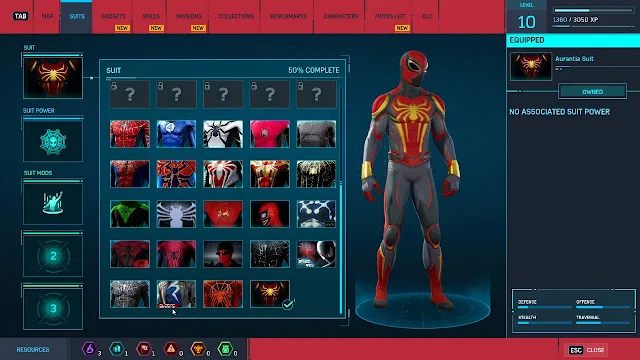This screenshot has height=360, width=640.
Task: Choose the leather jacket suit
Action: (176, 294)
